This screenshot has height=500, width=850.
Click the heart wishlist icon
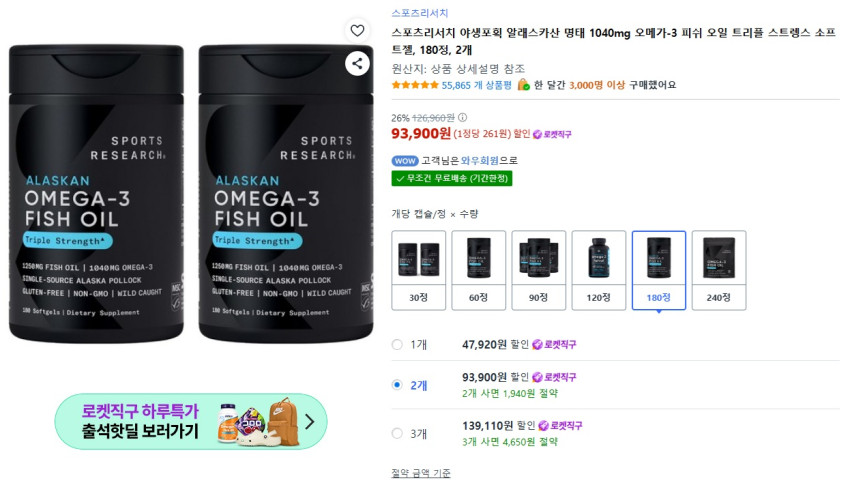pos(357,30)
